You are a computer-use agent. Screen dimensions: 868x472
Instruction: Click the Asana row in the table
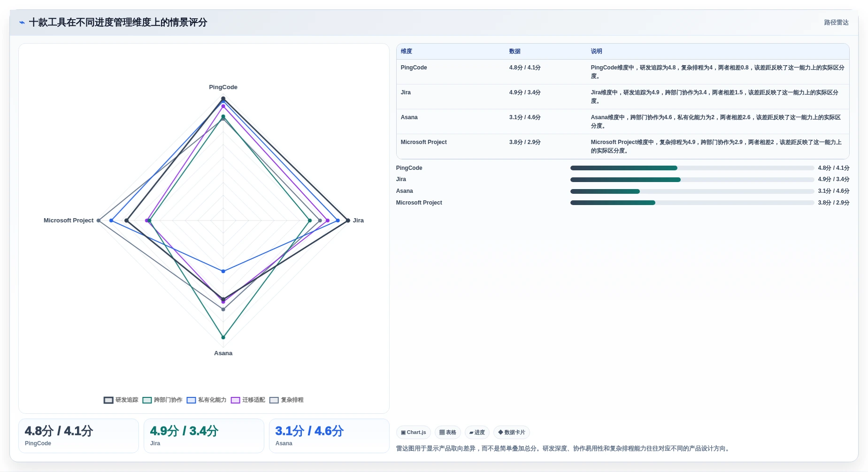tap(622, 122)
